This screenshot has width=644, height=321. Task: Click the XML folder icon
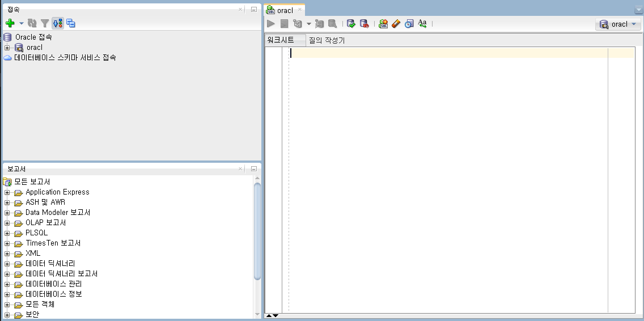19,254
